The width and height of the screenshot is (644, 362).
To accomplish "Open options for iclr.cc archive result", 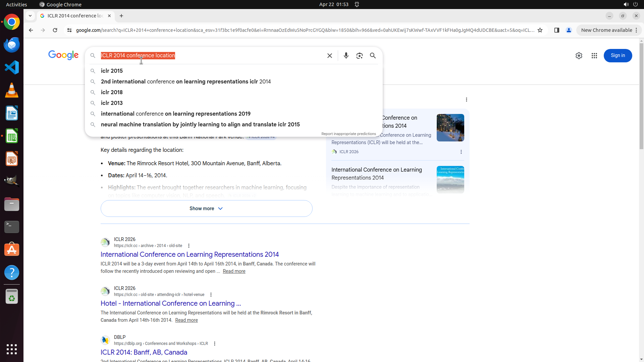I will coord(189,246).
